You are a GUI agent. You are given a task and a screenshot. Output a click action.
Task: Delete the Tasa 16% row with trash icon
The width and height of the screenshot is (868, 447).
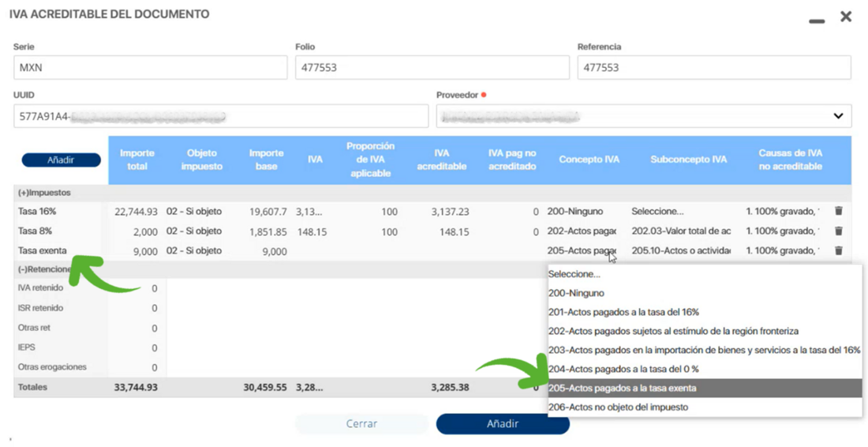click(838, 212)
